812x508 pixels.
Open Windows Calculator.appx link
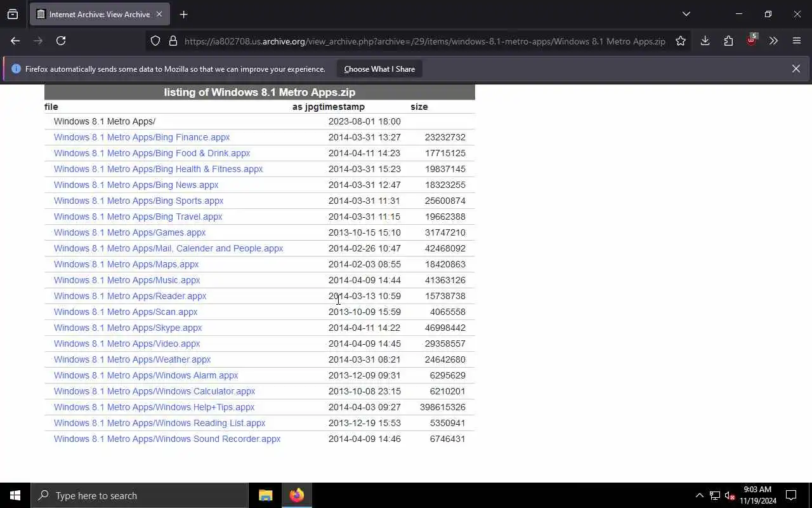tap(154, 391)
